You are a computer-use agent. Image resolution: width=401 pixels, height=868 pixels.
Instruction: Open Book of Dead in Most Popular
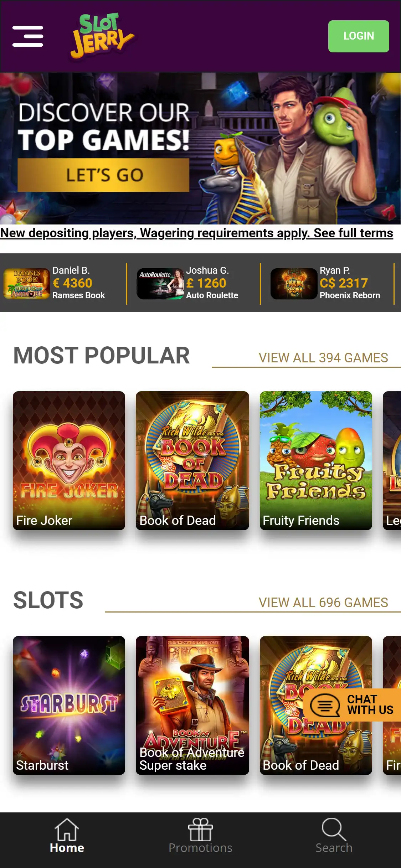coord(192,460)
